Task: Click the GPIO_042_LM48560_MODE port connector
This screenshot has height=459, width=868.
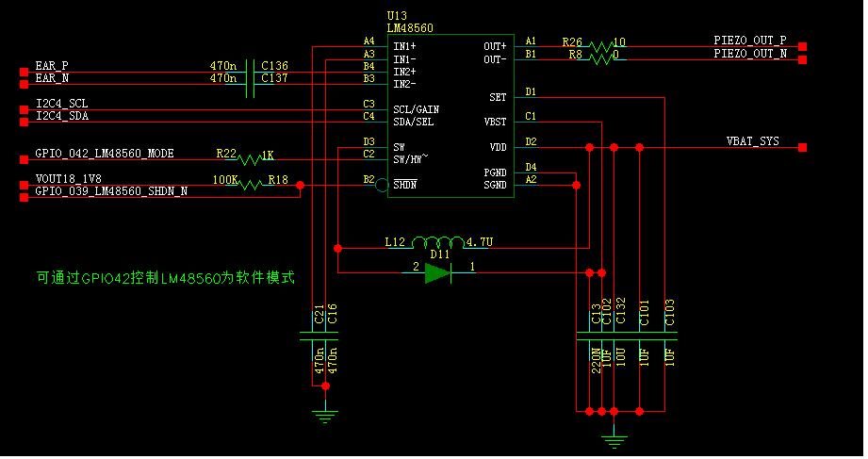Action: point(24,159)
